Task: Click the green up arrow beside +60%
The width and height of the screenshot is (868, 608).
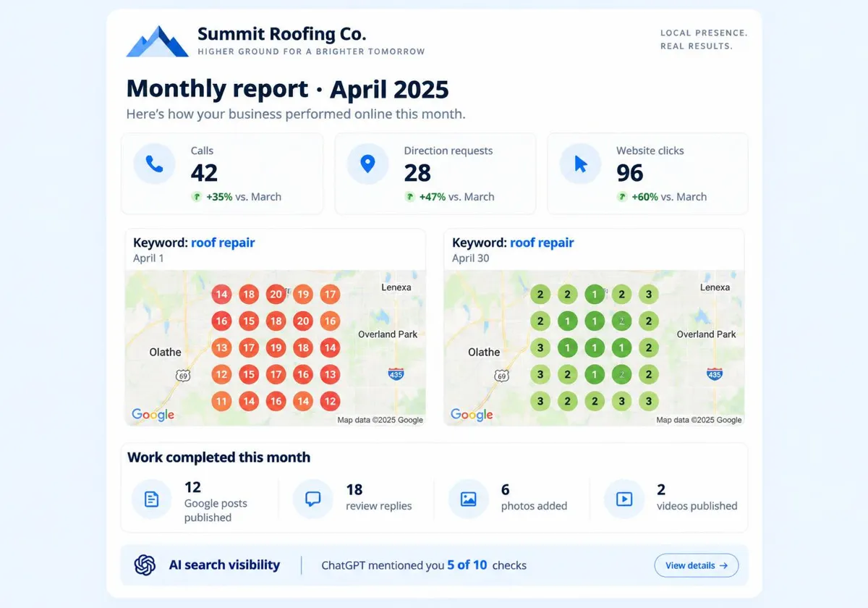Action: (x=622, y=197)
